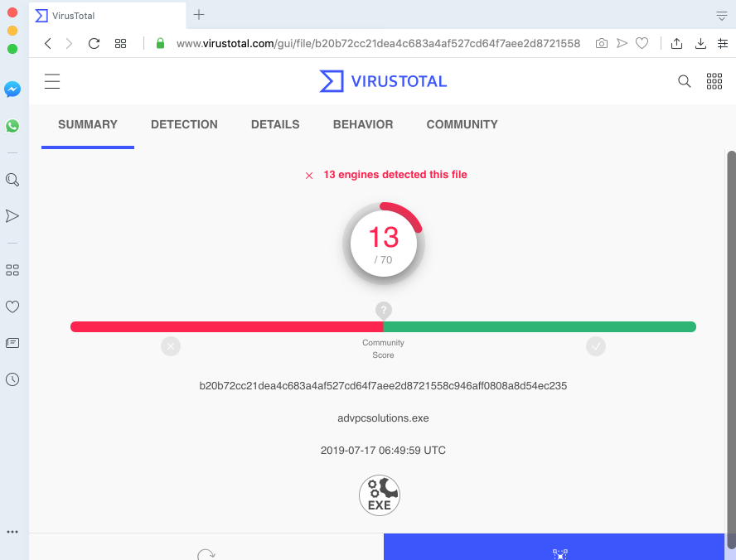Open WhatsApp in the Opera sidebar
Screen dimensions: 736x560
(12, 126)
